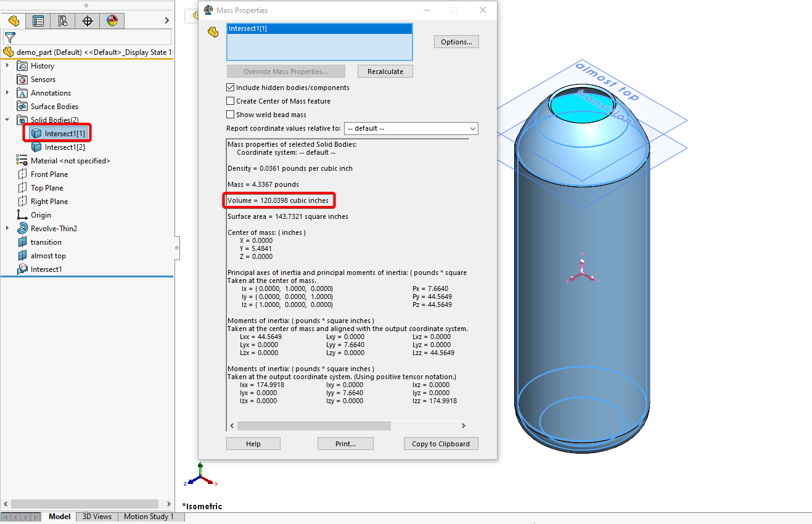Open the 3D Views tab

tap(97, 517)
